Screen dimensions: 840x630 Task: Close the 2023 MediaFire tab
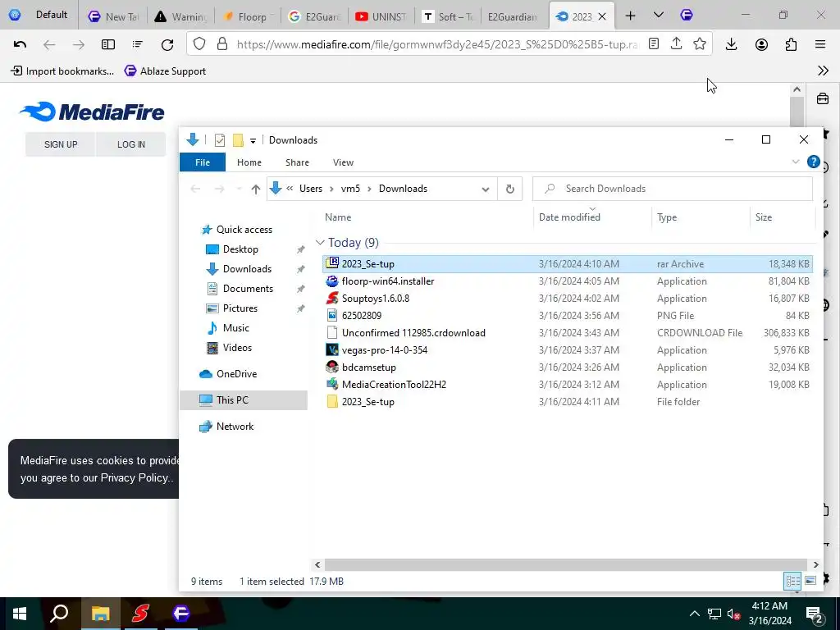coord(602,16)
